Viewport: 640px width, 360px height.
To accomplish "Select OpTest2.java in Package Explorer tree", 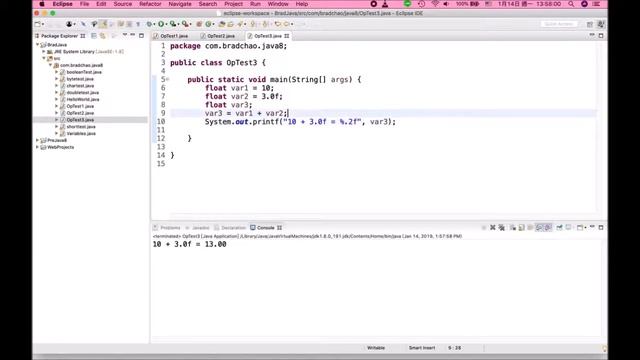I will pyautogui.click(x=80, y=113).
